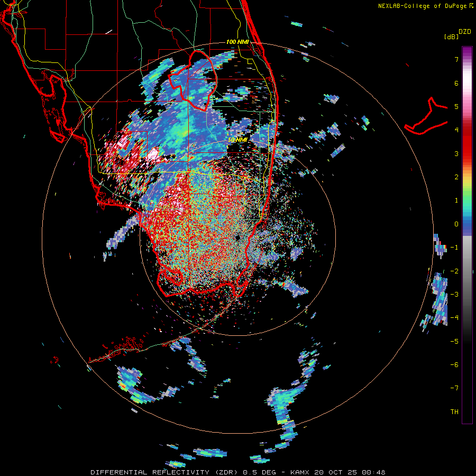The width and height of the screenshot is (476, 476).
Task: Click the scale value 3
Action: click(x=456, y=153)
